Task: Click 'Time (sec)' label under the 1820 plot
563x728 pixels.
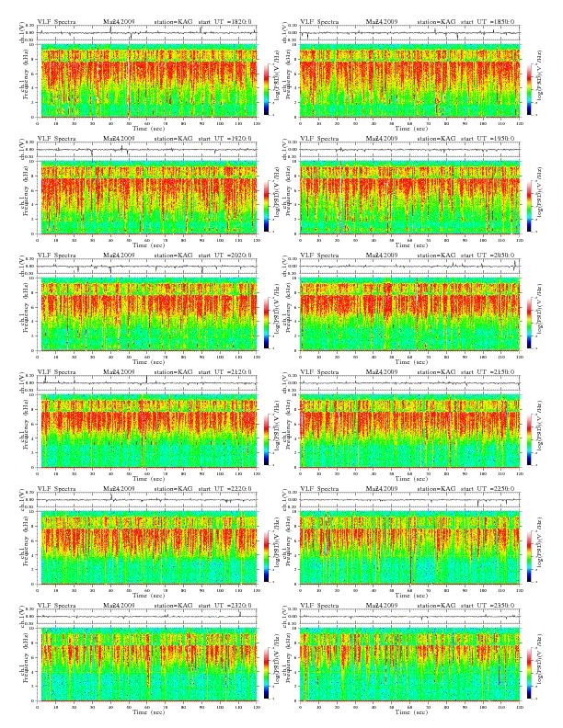Action: pos(149,128)
